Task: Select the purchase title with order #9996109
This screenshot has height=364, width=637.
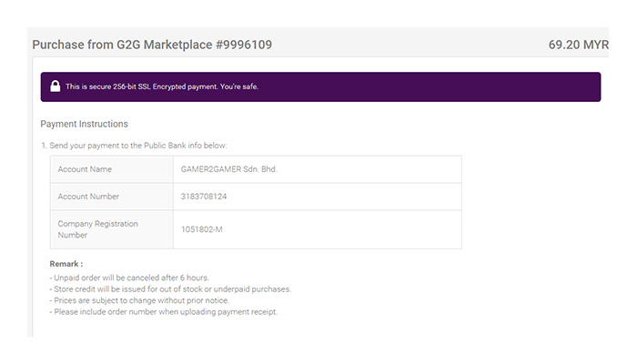Action: [x=152, y=45]
